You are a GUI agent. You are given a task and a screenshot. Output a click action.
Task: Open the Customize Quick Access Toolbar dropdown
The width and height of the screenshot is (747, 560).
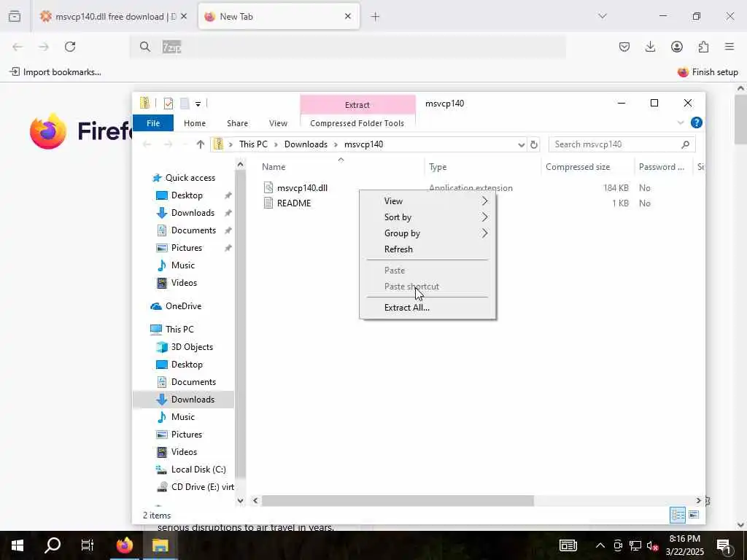click(x=198, y=104)
